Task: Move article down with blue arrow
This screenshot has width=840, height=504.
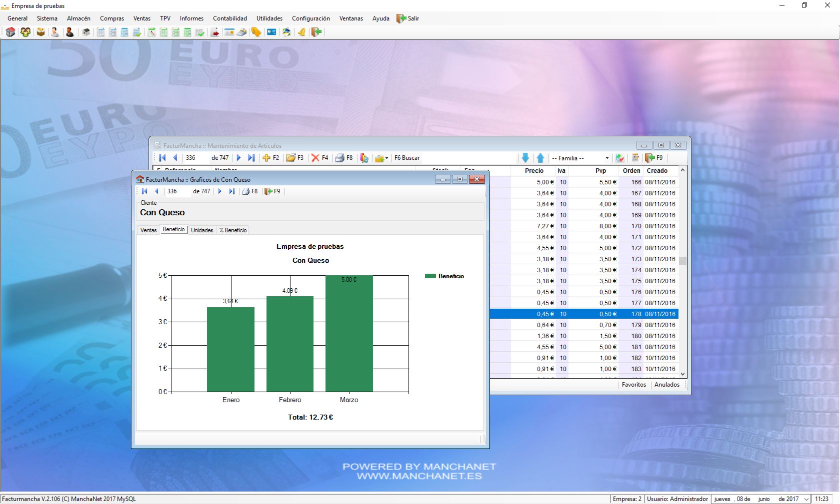Action: tap(525, 158)
